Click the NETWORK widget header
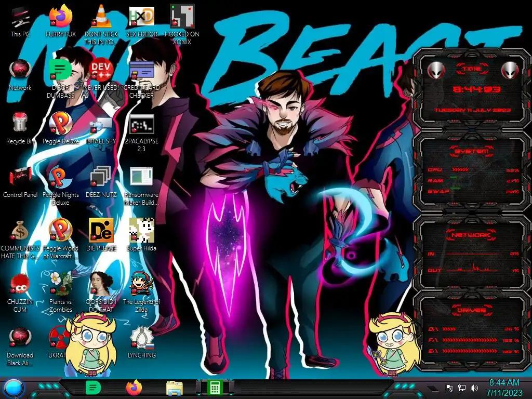 (x=471, y=235)
